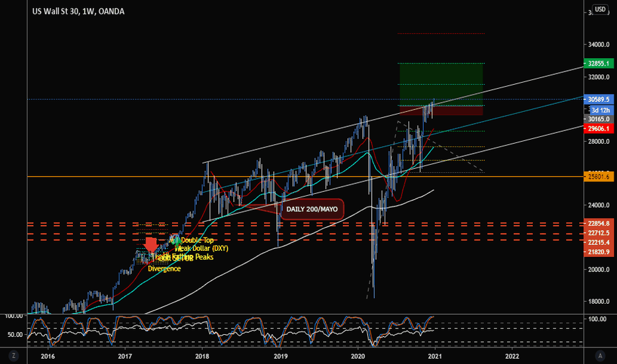Image resolution: width=617 pixels, height=364 pixels.
Task: Click the Divergence text annotation
Action: point(164,269)
